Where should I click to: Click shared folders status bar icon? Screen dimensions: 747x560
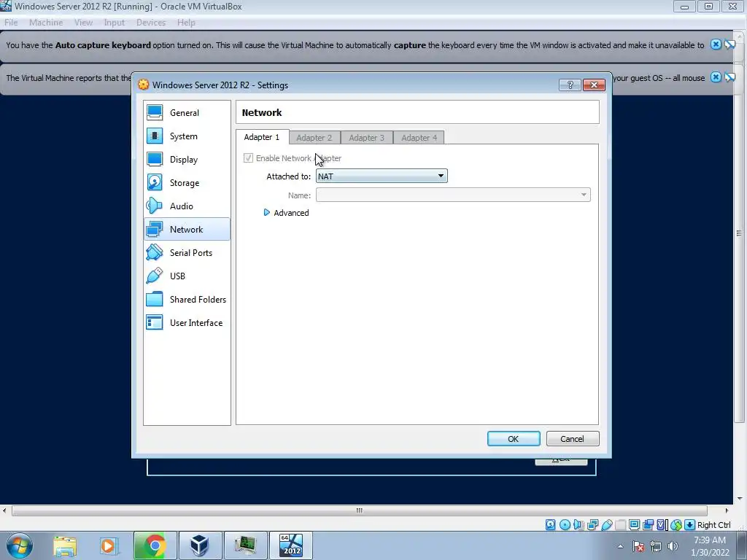click(x=620, y=525)
